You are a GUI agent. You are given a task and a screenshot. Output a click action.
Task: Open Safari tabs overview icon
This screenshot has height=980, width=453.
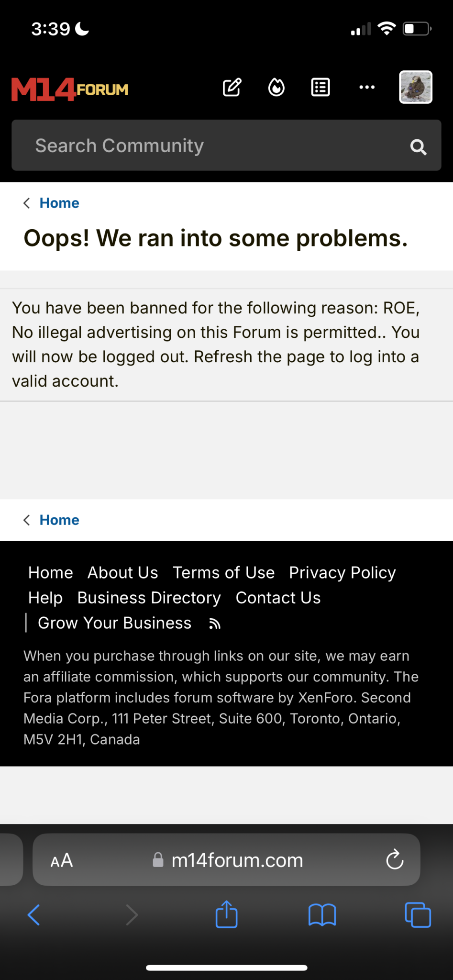pos(418,915)
